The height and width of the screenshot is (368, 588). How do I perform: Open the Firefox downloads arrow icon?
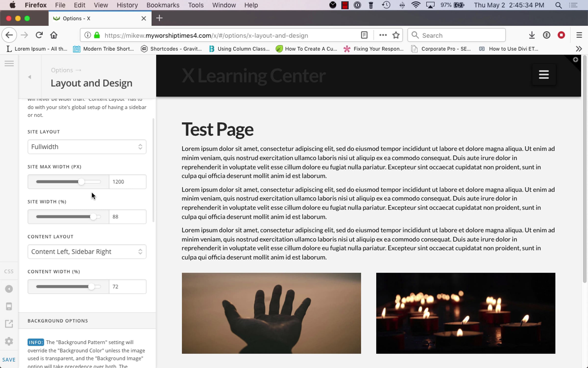click(x=532, y=35)
